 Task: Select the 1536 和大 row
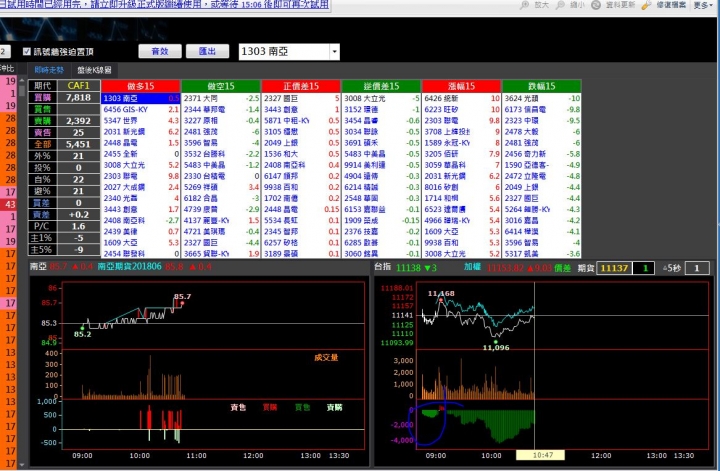tap(301, 154)
